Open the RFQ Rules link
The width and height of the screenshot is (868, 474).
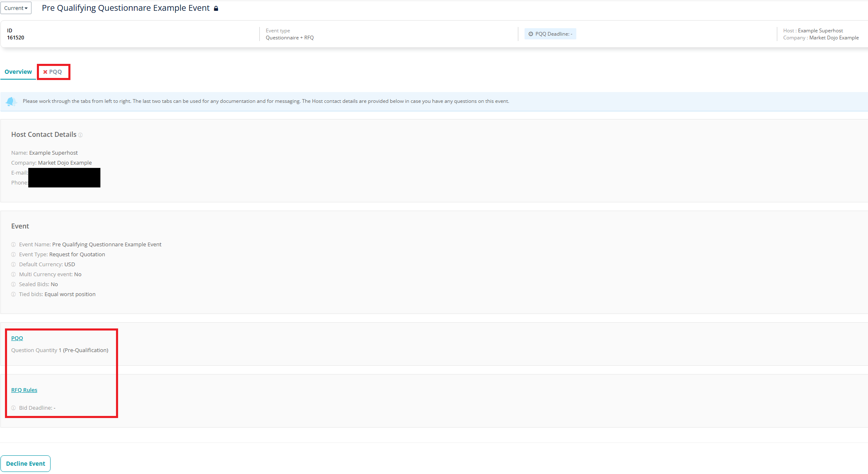24,390
